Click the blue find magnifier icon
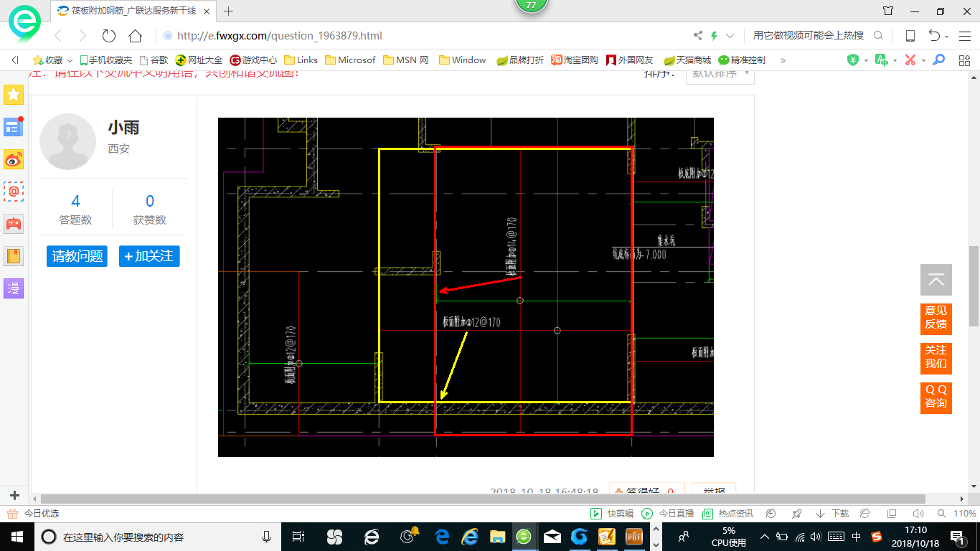980x551 pixels. (x=938, y=60)
